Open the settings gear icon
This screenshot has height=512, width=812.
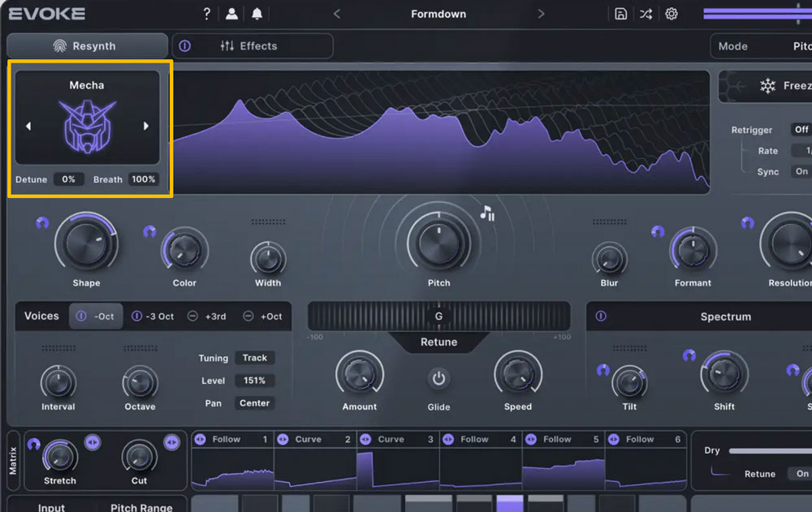[672, 14]
